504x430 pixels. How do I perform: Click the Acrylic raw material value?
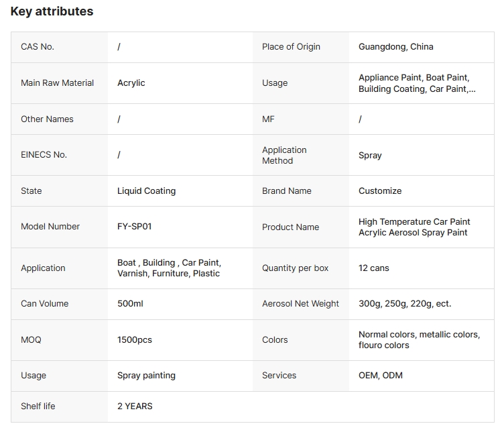pyautogui.click(x=131, y=83)
